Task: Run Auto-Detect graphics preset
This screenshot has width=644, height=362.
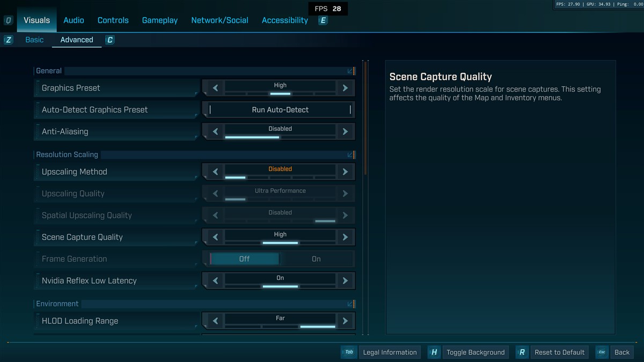Action: pos(280,110)
